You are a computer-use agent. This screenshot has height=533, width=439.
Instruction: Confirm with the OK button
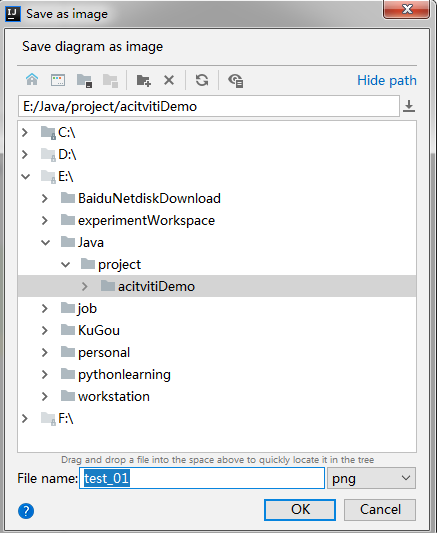(x=300, y=510)
